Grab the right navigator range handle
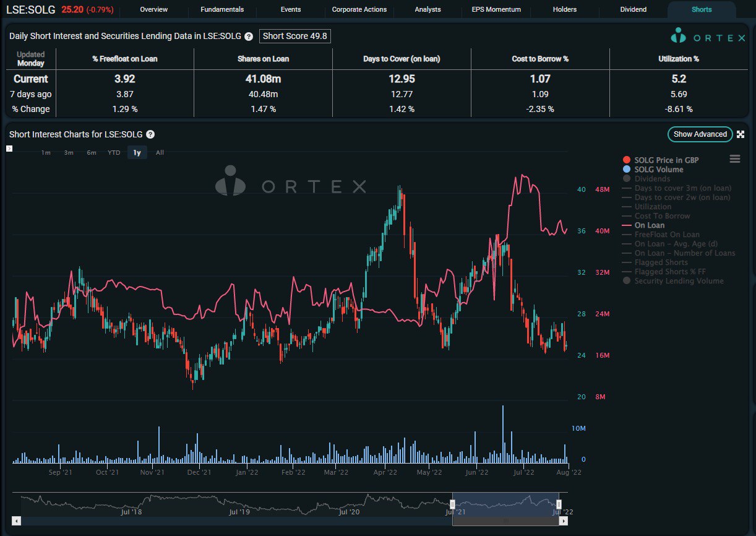The image size is (756, 536). (559, 504)
